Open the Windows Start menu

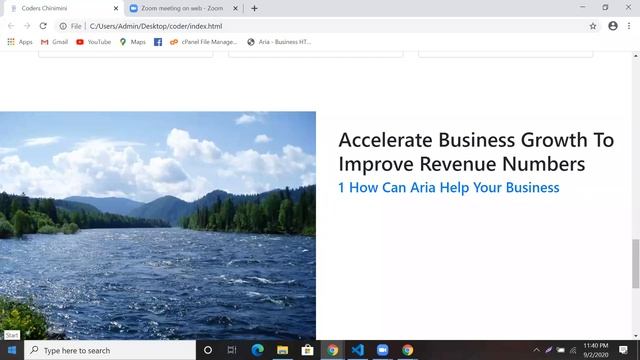[x=11, y=350]
